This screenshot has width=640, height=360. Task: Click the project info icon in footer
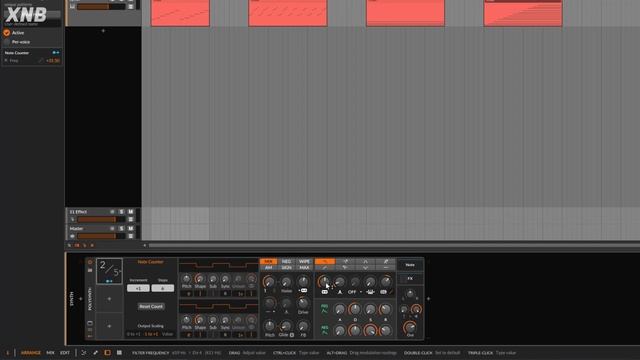click(7, 353)
